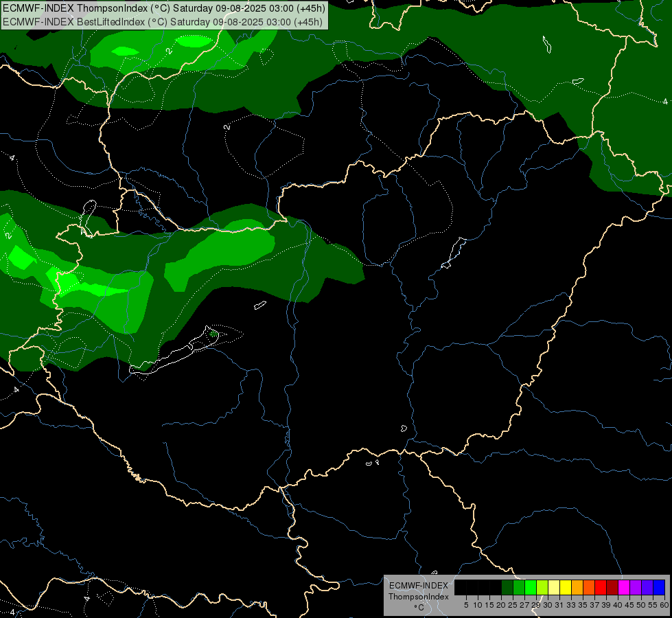
Task: Click the legend scale value 33
Action: tap(571, 605)
